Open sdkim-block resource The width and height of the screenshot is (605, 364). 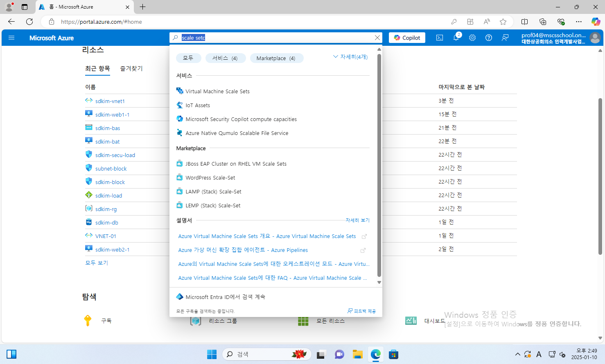pyautogui.click(x=110, y=182)
